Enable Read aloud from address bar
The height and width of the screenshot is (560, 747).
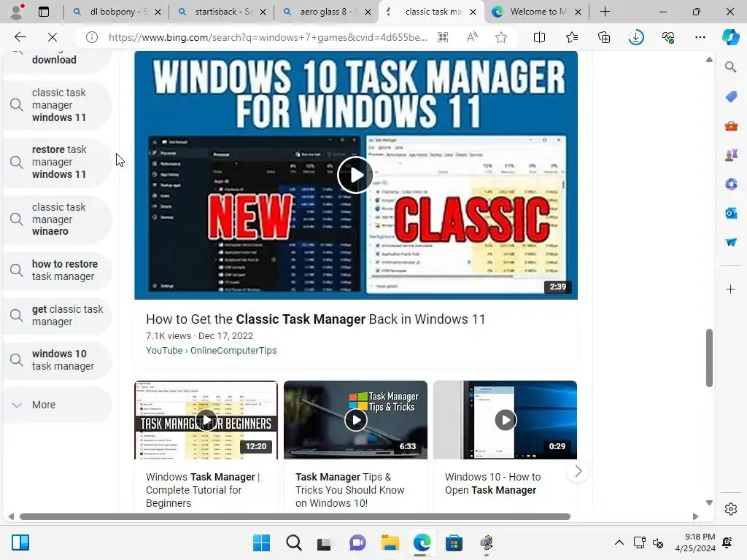pyautogui.click(x=472, y=37)
